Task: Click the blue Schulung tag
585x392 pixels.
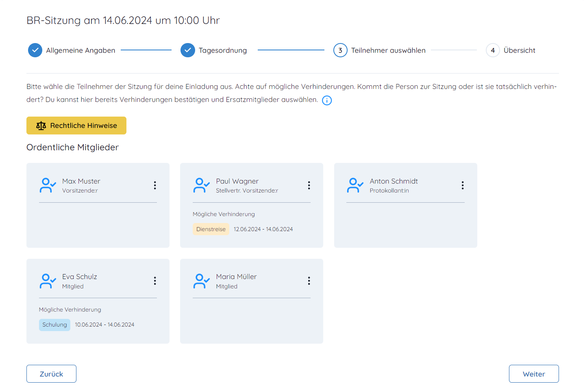Action: pyautogui.click(x=54, y=325)
